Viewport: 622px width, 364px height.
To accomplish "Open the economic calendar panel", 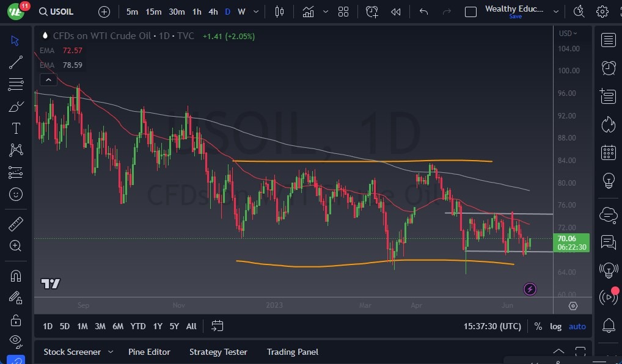I will click(x=608, y=153).
